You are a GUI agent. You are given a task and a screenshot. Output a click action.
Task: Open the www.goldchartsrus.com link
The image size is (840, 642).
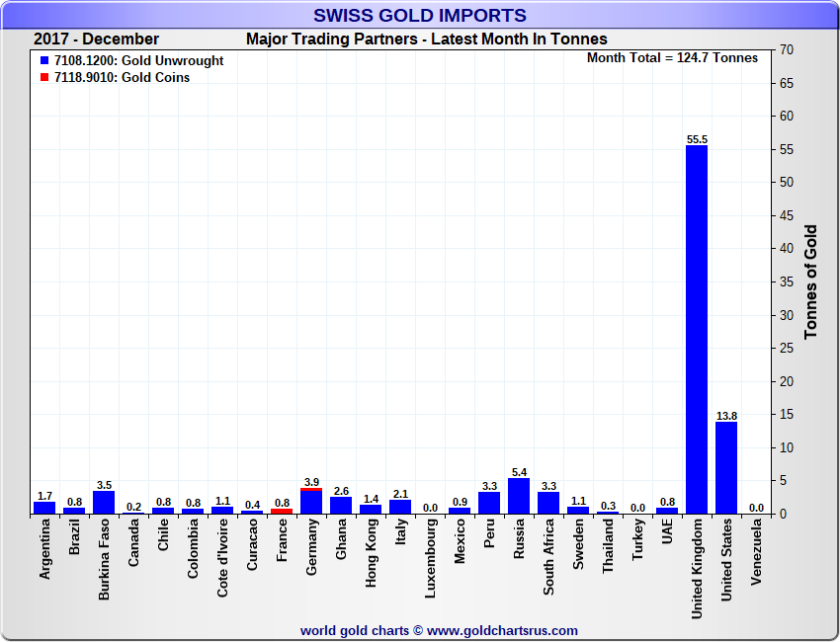(502, 630)
